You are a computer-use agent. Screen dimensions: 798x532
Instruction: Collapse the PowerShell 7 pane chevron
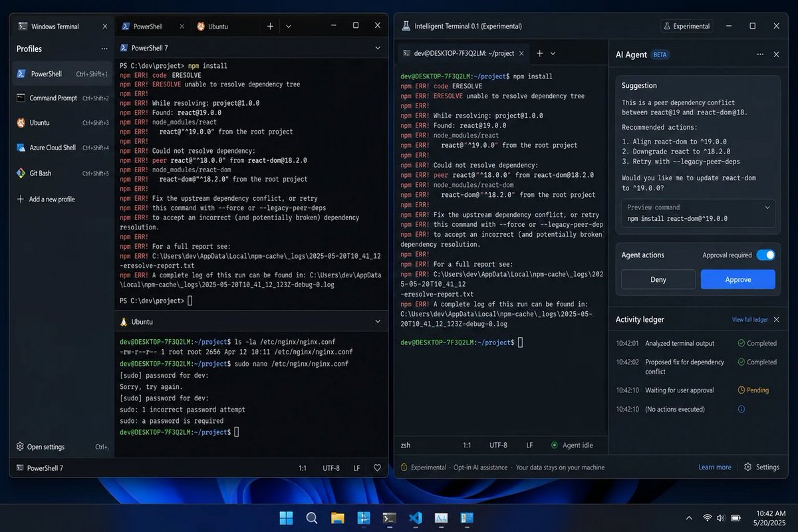click(x=378, y=48)
